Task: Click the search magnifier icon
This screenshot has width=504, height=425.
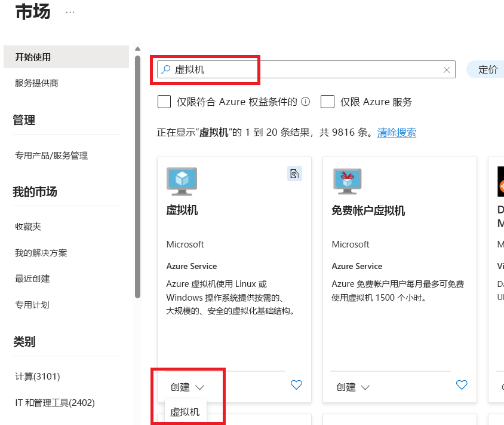Action: click(x=165, y=69)
